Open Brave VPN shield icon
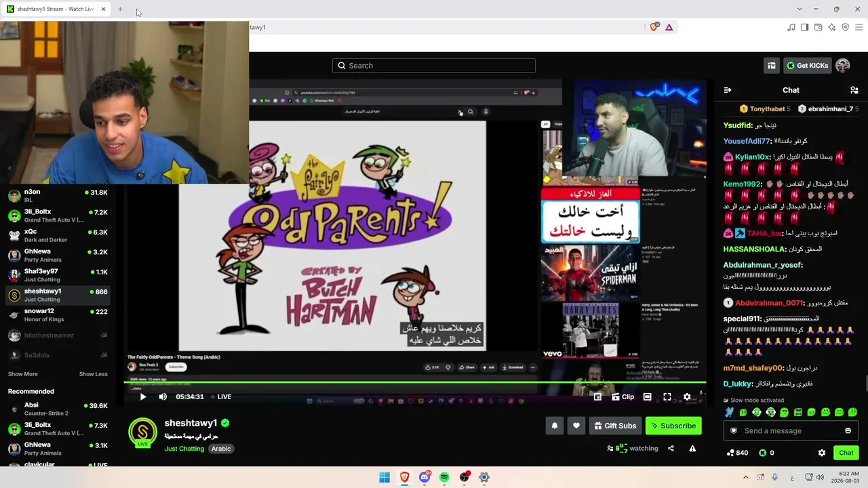The image size is (868, 488). [845, 27]
